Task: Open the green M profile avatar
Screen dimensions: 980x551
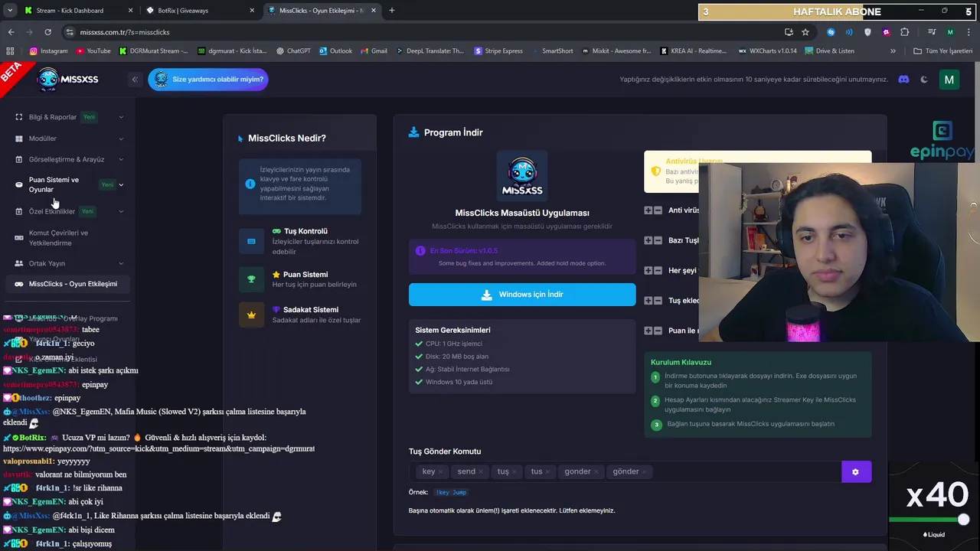Action: pos(949,80)
